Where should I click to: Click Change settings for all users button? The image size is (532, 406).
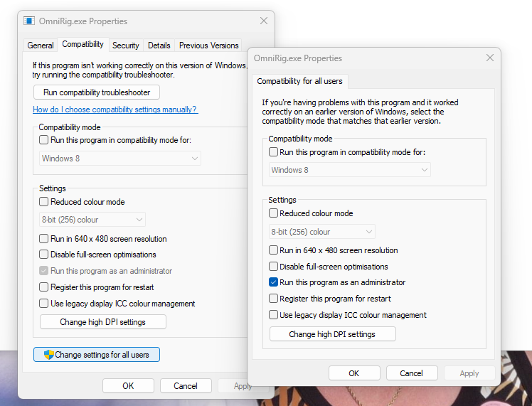[x=97, y=354]
